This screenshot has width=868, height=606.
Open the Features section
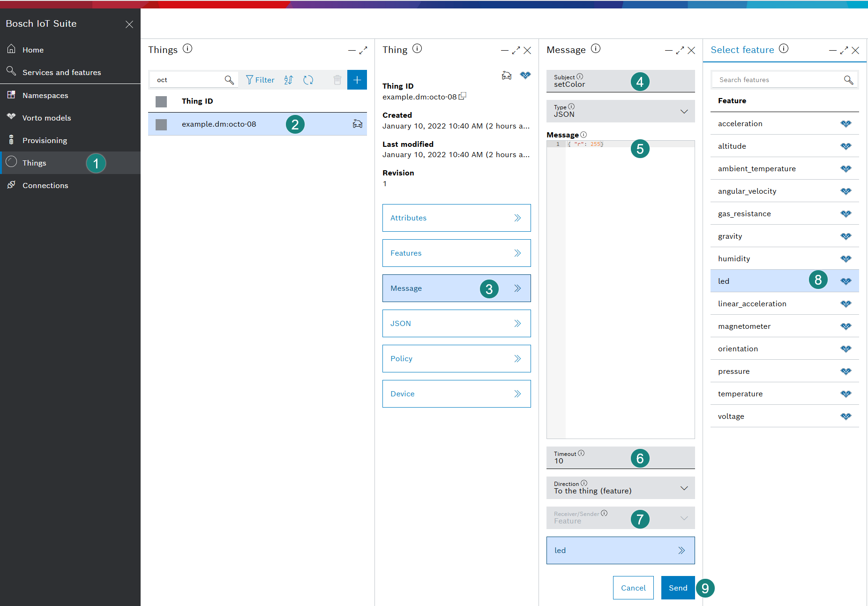[456, 253]
